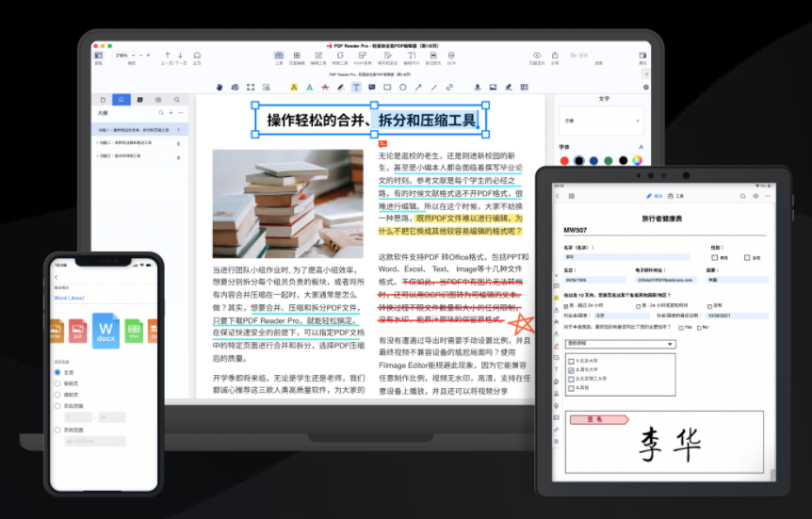This screenshot has height=519, width=812.
Task: Check the 女性 checkbox on tablet form
Action: [x=747, y=257]
